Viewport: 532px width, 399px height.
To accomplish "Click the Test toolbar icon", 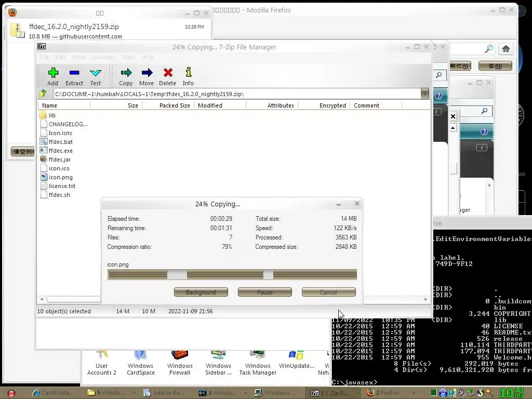I will tap(96, 73).
